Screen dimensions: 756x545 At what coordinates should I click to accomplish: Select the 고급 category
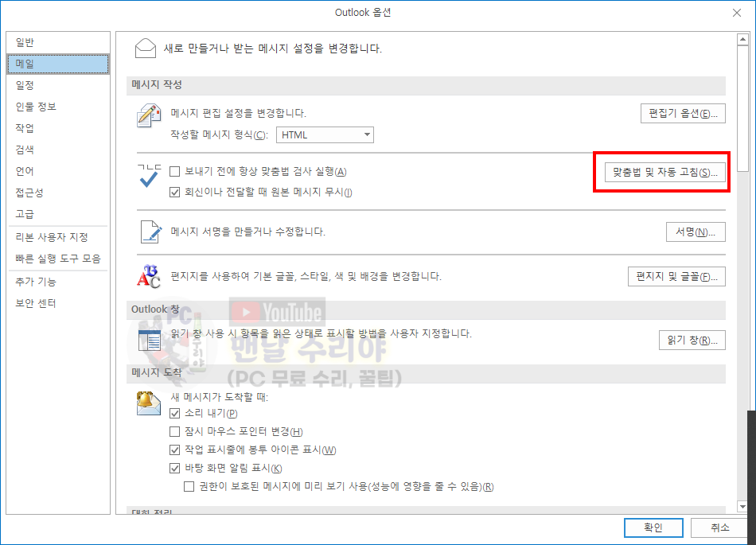coord(58,214)
